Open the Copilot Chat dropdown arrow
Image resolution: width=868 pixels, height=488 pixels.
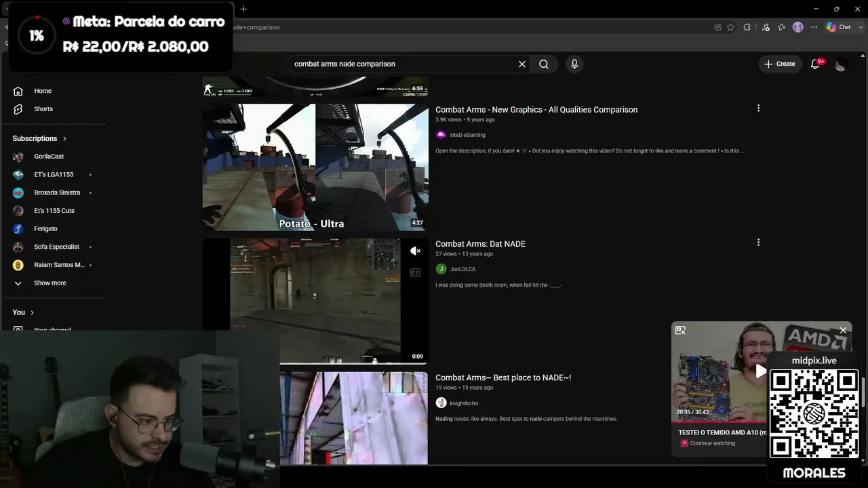point(859,27)
